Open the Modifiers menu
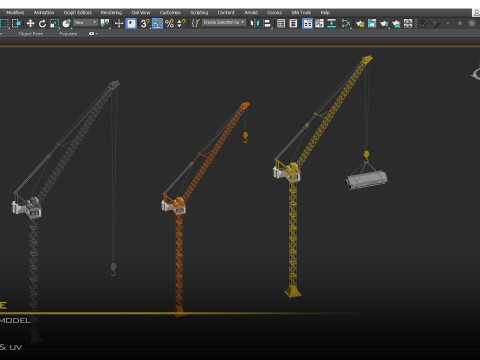Image resolution: width=480 pixels, height=360 pixels. [15, 12]
